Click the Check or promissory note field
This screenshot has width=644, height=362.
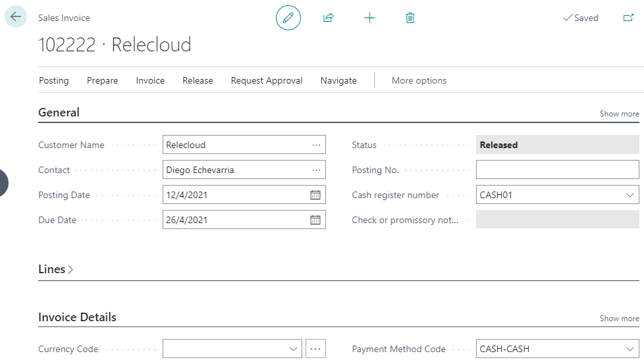557,220
